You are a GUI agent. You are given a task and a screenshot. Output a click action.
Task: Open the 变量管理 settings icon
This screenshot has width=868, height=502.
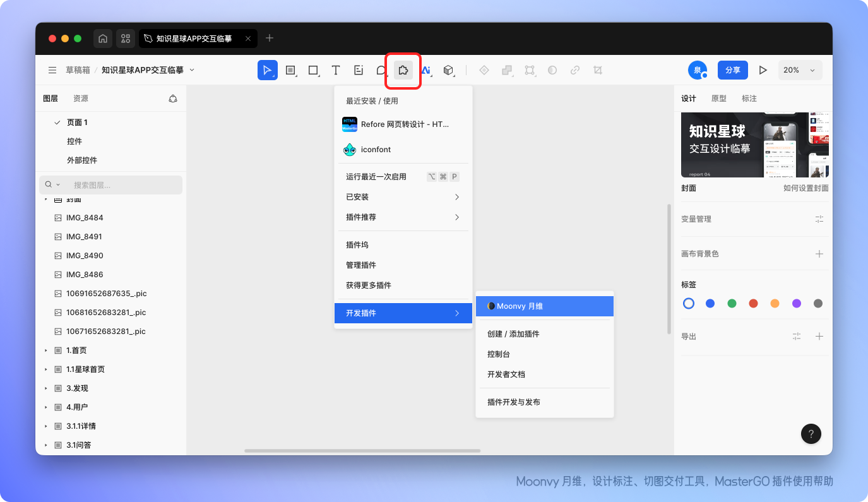coord(819,219)
